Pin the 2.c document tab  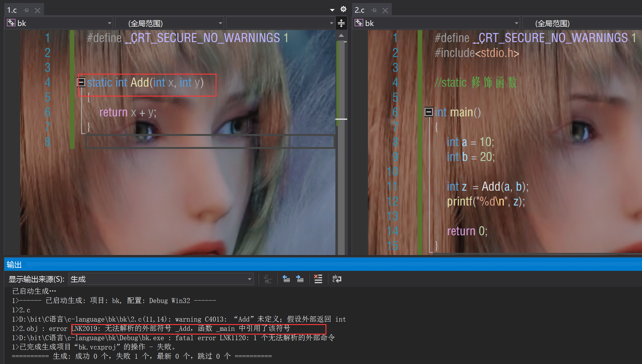(x=374, y=10)
